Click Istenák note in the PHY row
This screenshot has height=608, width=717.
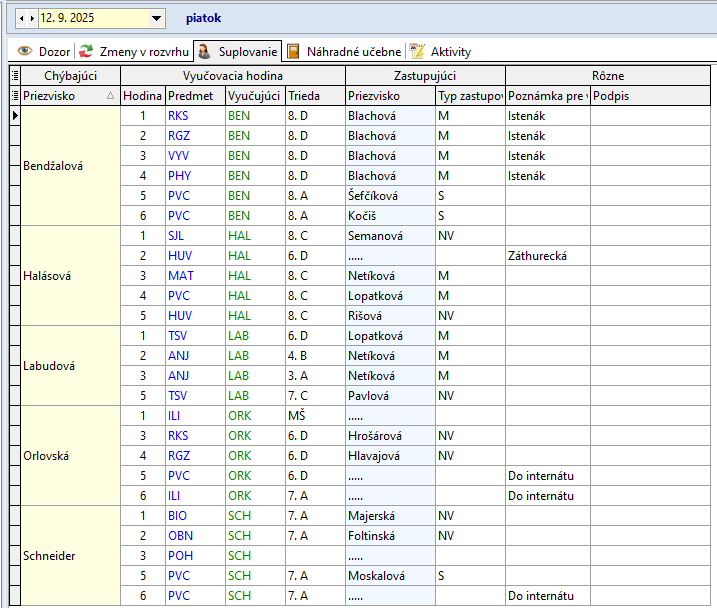(x=548, y=176)
